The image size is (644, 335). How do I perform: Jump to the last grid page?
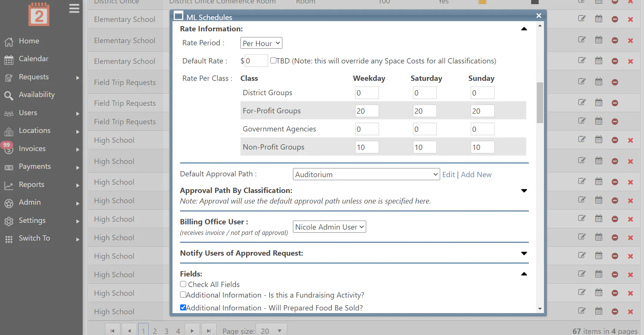209,330
